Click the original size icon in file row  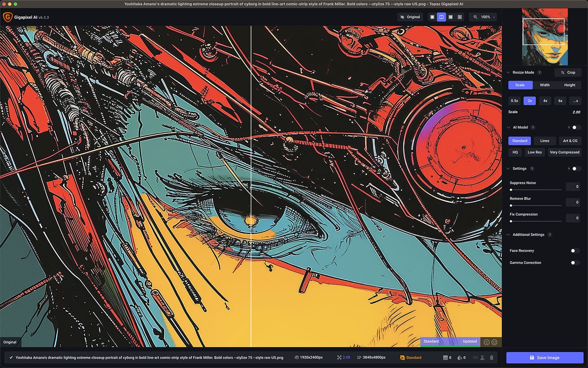click(296, 358)
